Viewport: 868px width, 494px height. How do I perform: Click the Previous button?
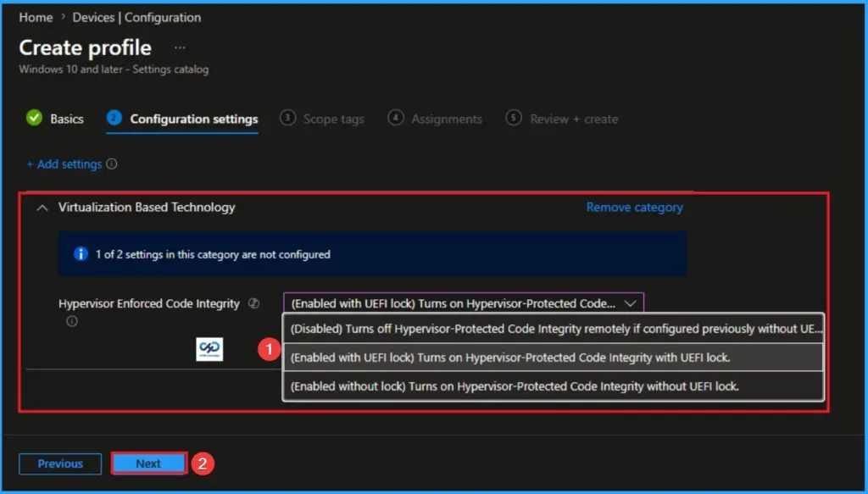point(60,463)
